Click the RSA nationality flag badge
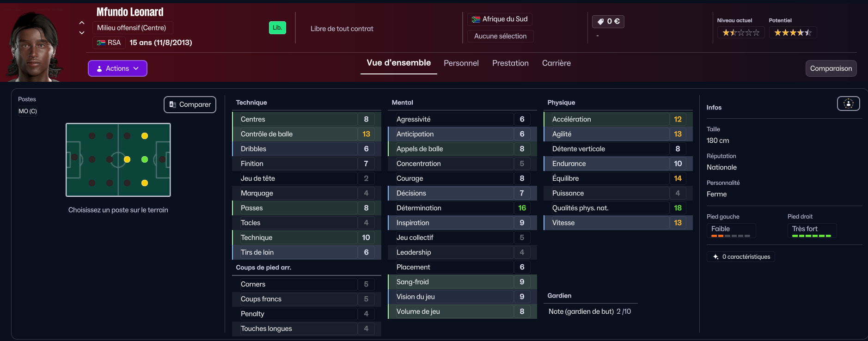Screen dimensions: 868x341 (x=109, y=43)
